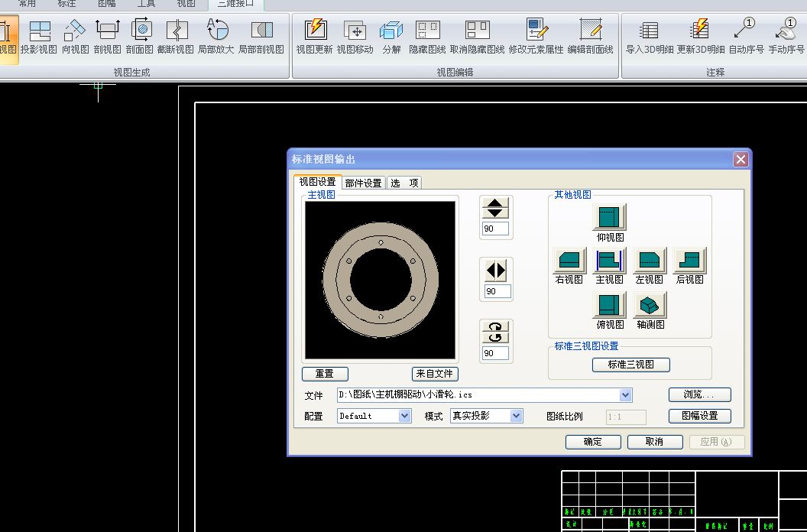807x532 pixels.
Task: Expand the 文件 file path dropdown
Action: (626, 395)
